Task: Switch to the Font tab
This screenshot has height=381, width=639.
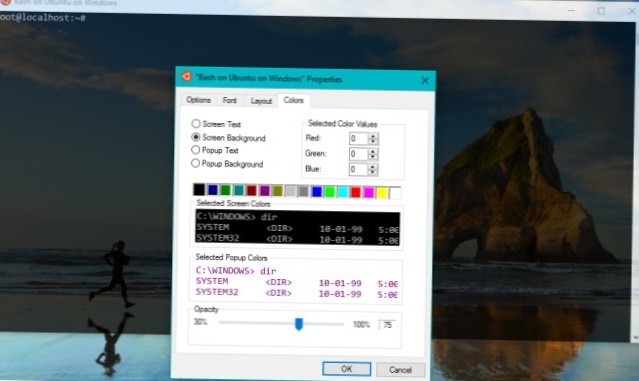Action: click(x=229, y=100)
